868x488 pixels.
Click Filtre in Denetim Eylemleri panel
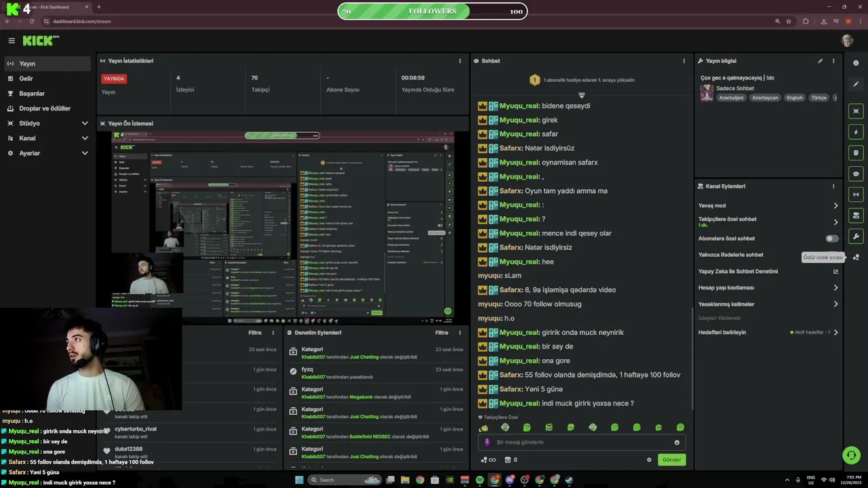441,333
